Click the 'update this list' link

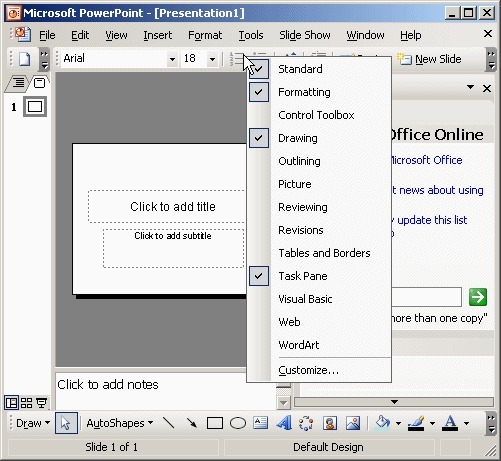pos(432,220)
